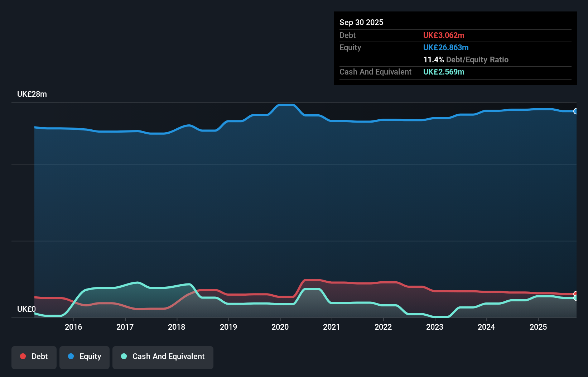Click the 2019 x-axis label
Viewport: 588px width, 377px height.
coord(228,327)
